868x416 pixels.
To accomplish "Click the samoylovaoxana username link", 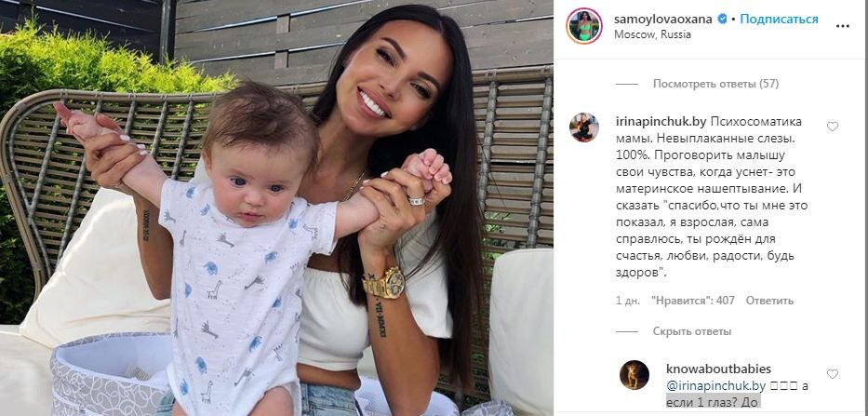I will click(662, 19).
